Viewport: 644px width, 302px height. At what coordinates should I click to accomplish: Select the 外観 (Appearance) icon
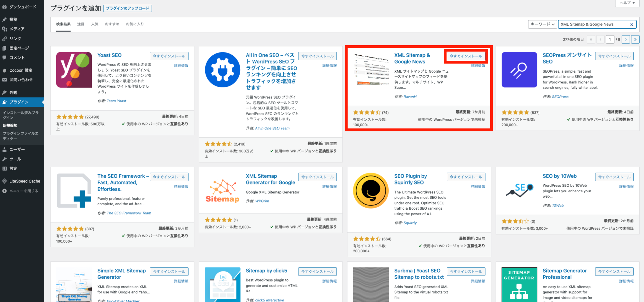point(5,92)
